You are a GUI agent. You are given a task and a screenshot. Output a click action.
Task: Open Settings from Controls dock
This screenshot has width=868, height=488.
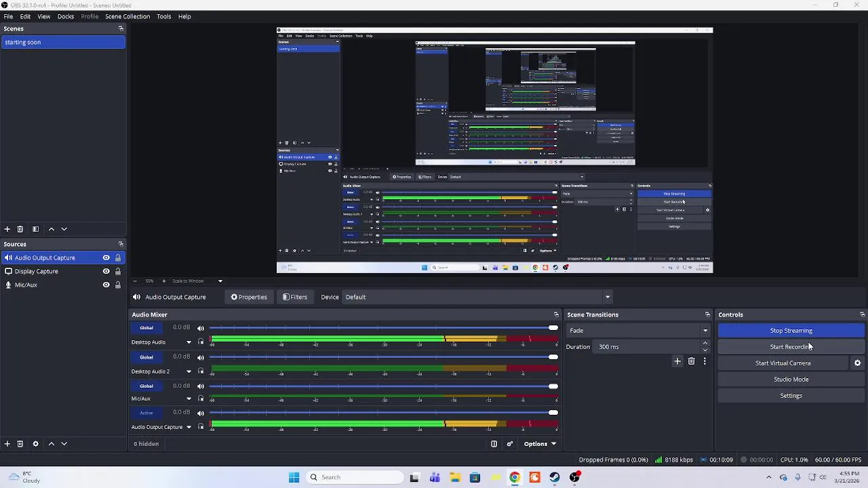pos(791,396)
